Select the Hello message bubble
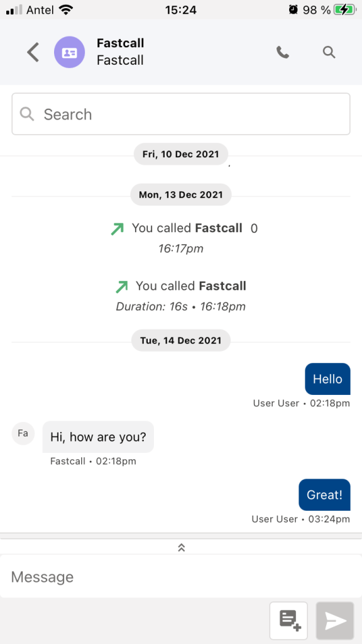 point(327,379)
